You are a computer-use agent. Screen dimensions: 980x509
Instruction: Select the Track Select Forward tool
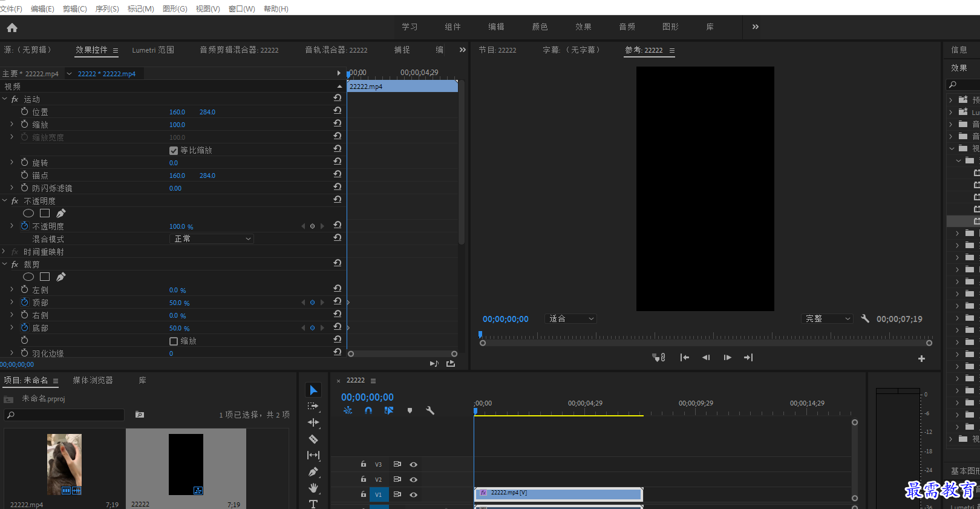pyautogui.click(x=313, y=407)
